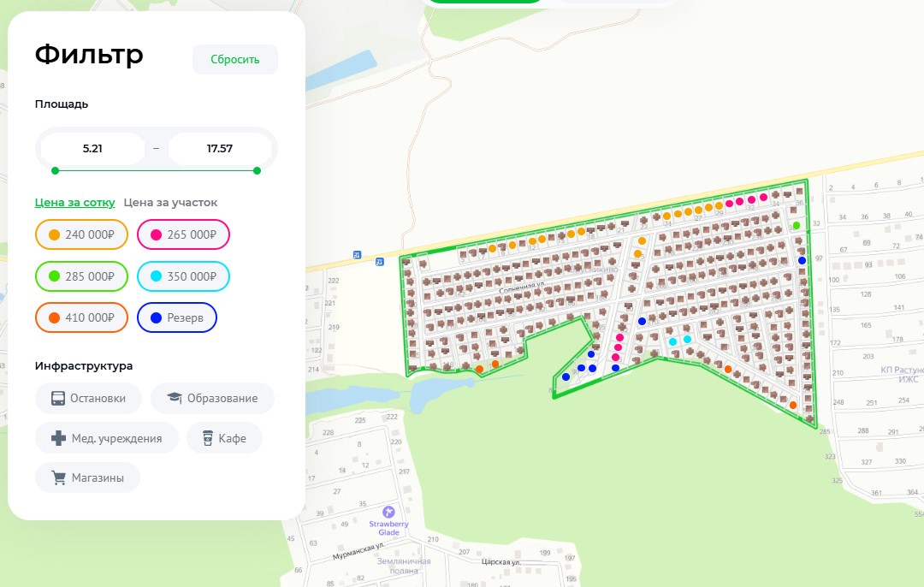Click the maximum area field showing 17.57
The width and height of the screenshot is (924, 587).
pyautogui.click(x=220, y=148)
